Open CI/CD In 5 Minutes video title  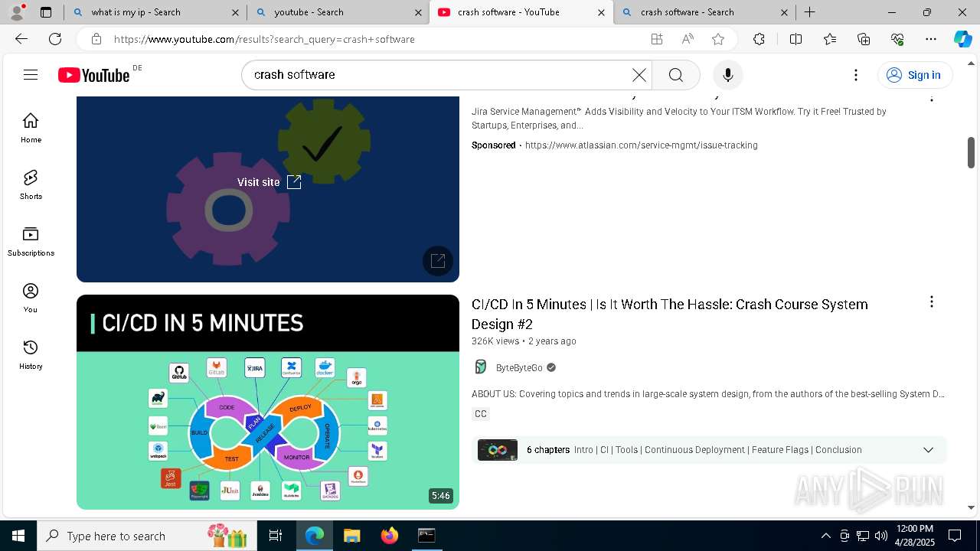[x=670, y=314]
